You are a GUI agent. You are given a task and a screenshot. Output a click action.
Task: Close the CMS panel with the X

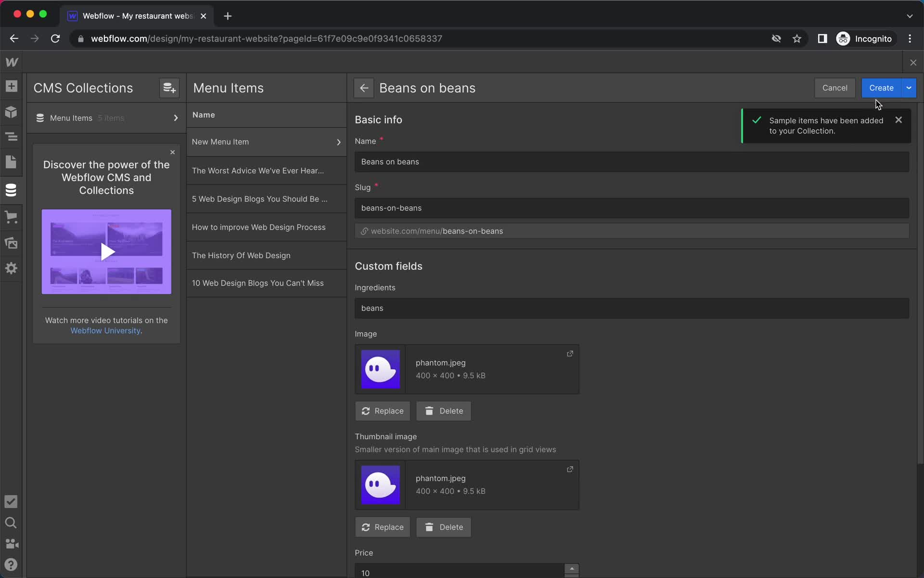point(913,63)
